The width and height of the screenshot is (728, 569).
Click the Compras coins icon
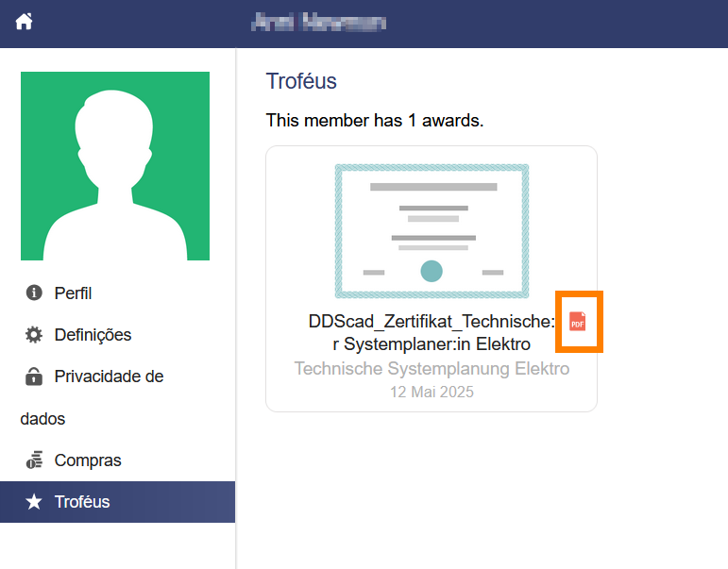[x=34, y=460]
